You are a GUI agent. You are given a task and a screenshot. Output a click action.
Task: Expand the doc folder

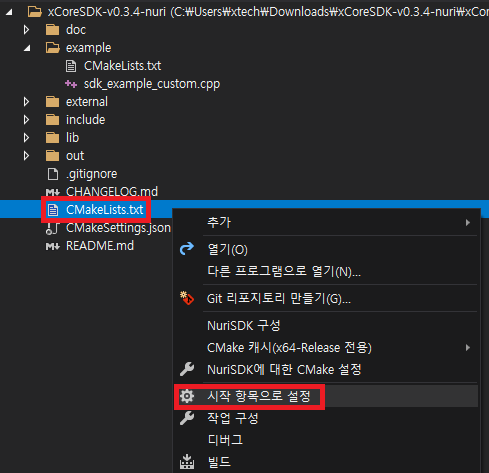pos(26,30)
